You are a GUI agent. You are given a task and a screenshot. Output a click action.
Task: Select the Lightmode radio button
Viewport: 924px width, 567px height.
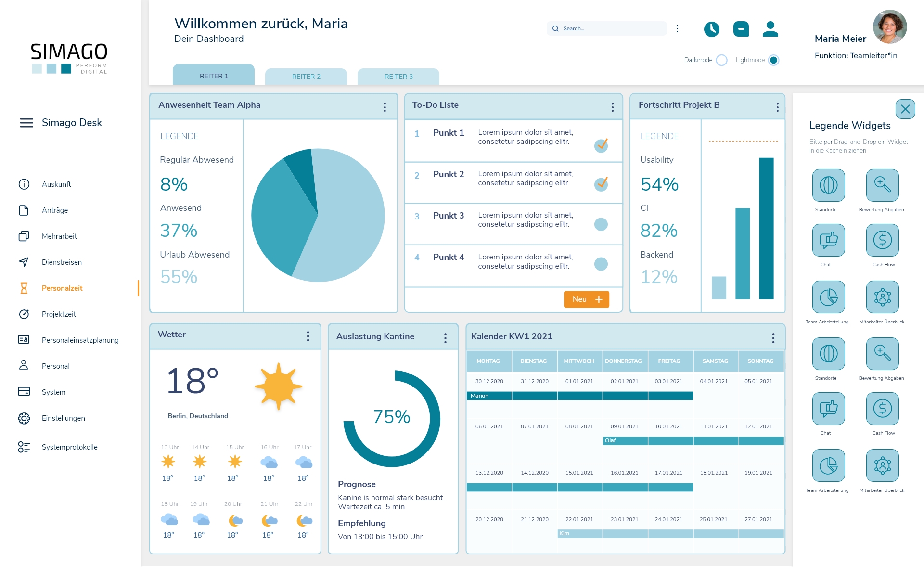point(773,60)
